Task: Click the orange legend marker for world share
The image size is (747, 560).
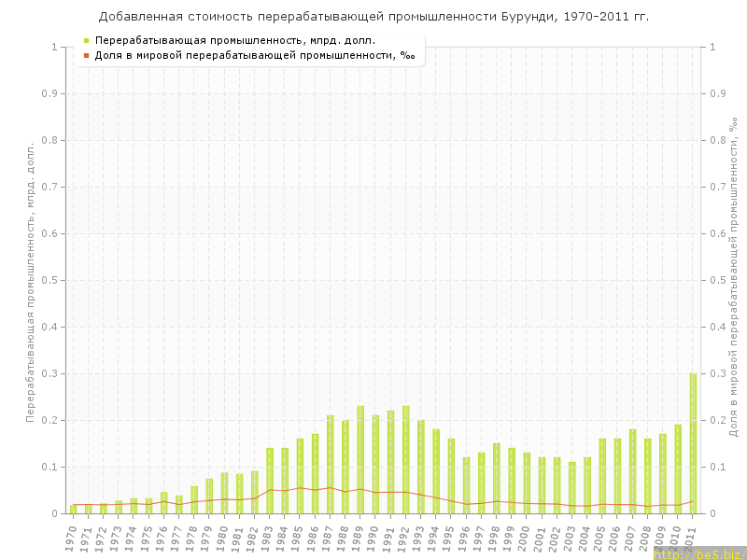Action: point(86,55)
